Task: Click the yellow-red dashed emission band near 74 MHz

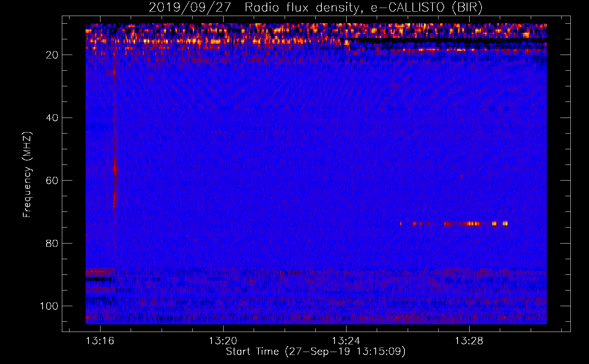Action: coord(454,223)
